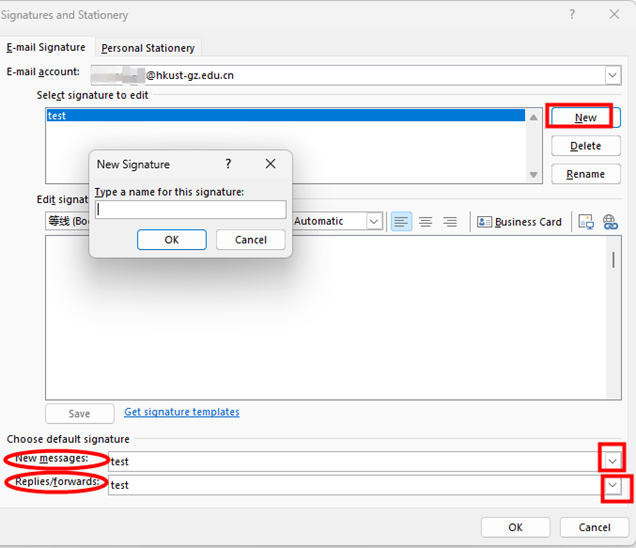This screenshot has height=548, width=636.
Task: Open the Get signature templates link
Action: coord(181,412)
